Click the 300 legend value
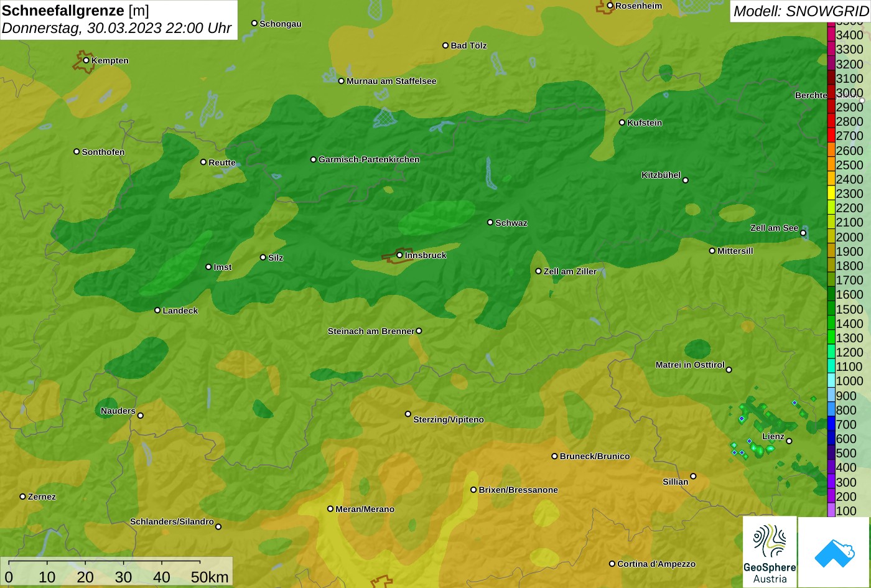Image resolution: width=871 pixels, height=588 pixels. 846,482
